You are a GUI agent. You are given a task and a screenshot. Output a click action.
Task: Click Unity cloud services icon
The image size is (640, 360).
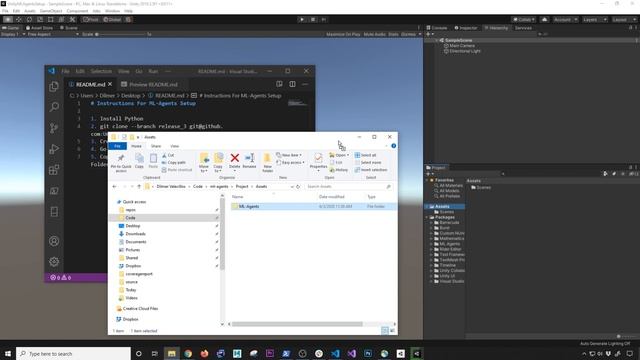[544, 20]
